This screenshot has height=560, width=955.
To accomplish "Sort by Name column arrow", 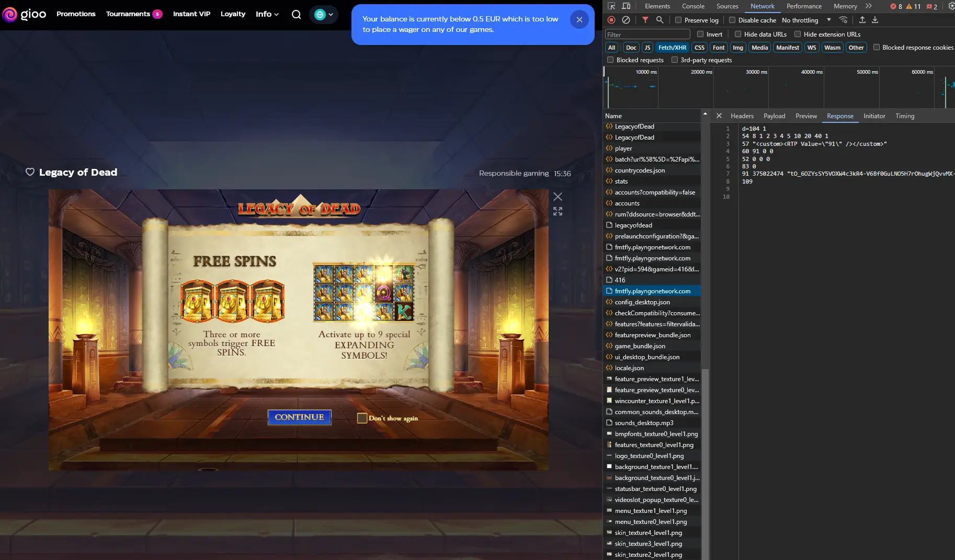I will pos(705,114).
